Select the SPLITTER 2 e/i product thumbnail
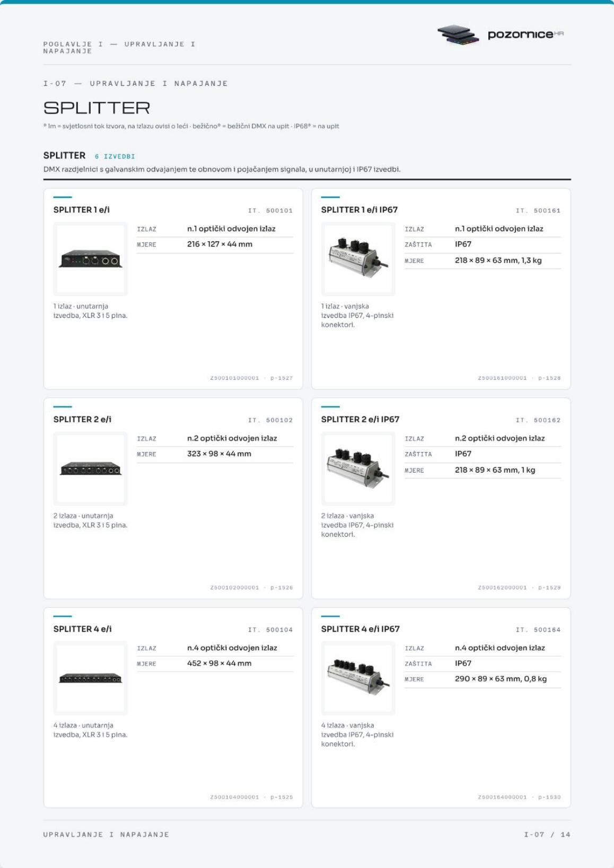This screenshot has width=614, height=868. [x=91, y=468]
